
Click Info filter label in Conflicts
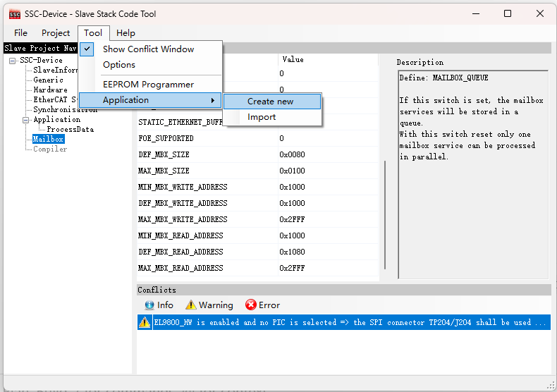point(165,305)
